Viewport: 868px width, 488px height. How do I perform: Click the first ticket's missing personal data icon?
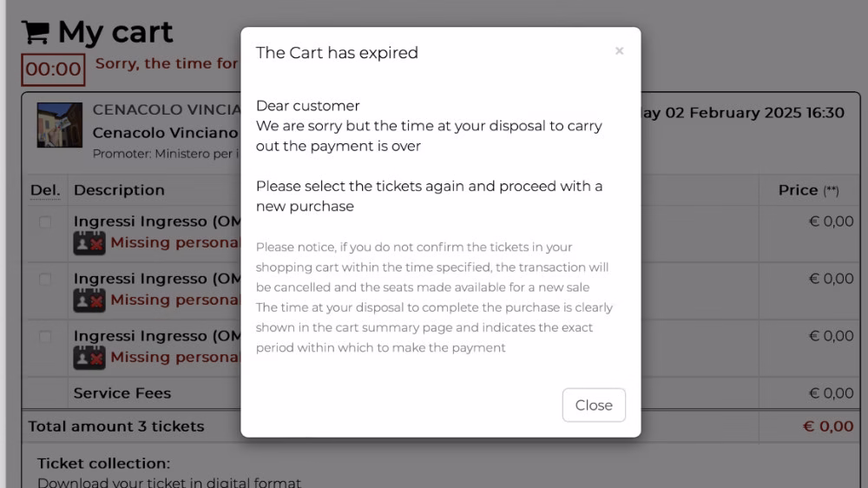(x=89, y=243)
